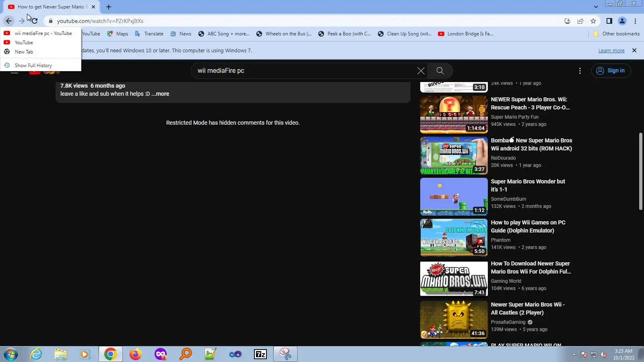
Task: Bookmark this tab with the star icon
Action: pyautogui.click(x=593, y=21)
